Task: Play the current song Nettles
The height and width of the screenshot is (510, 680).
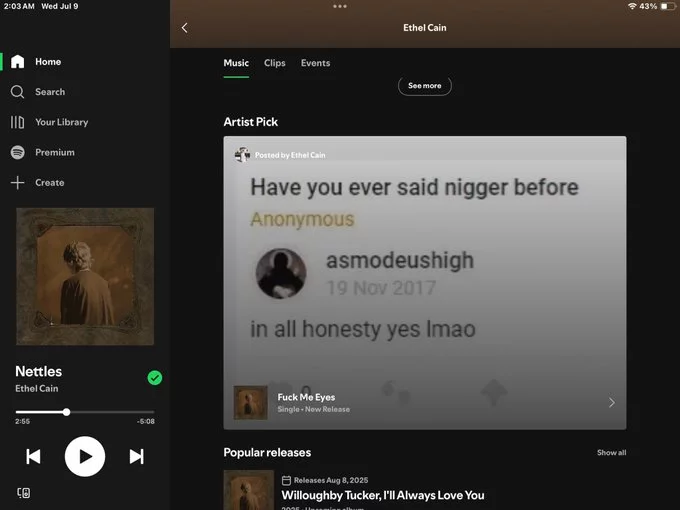Action: click(85, 456)
